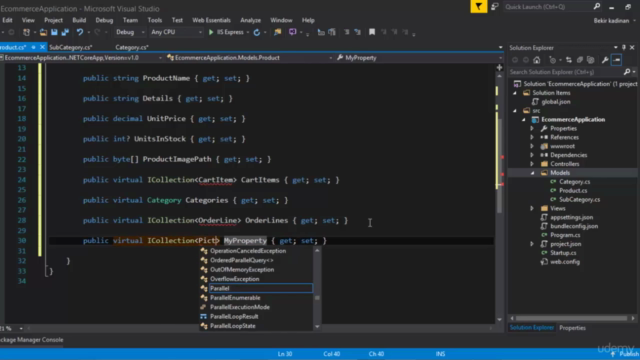Select ParallelLoopResult in IntelliSense list

tap(234, 317)
